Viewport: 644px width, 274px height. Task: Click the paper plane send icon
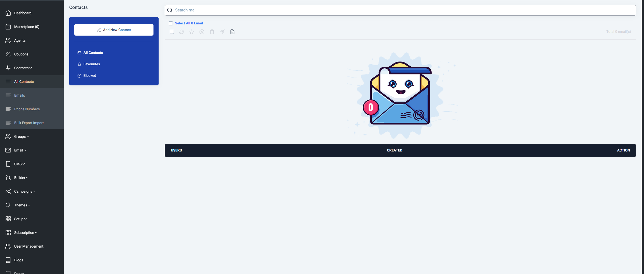click(222, 32)
